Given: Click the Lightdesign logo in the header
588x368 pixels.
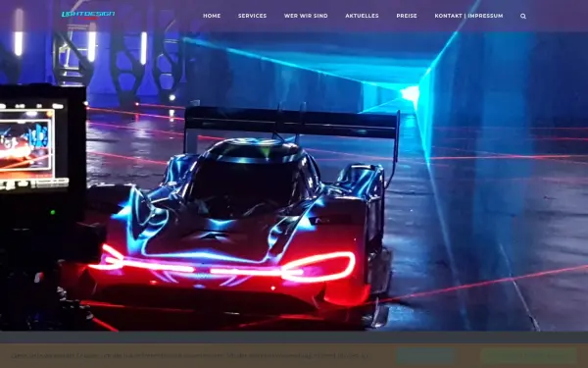Looking at the screenshot, I should [88, 15].
